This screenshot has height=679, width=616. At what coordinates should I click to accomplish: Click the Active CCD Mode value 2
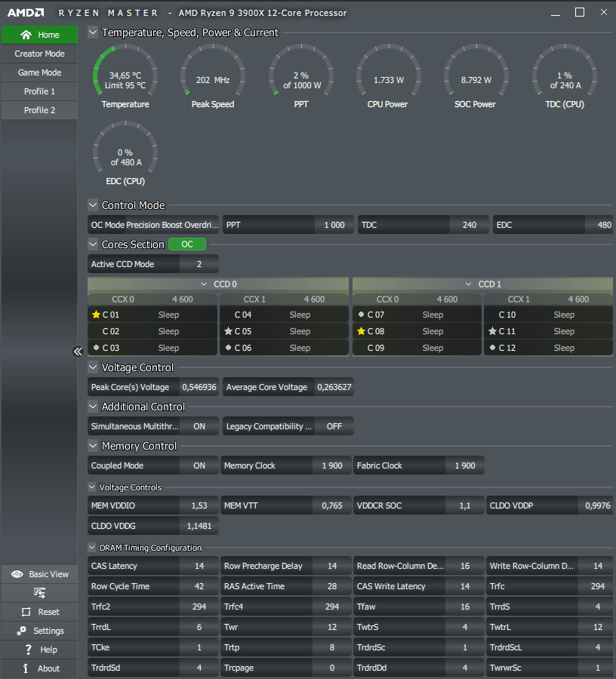[199, 264]
